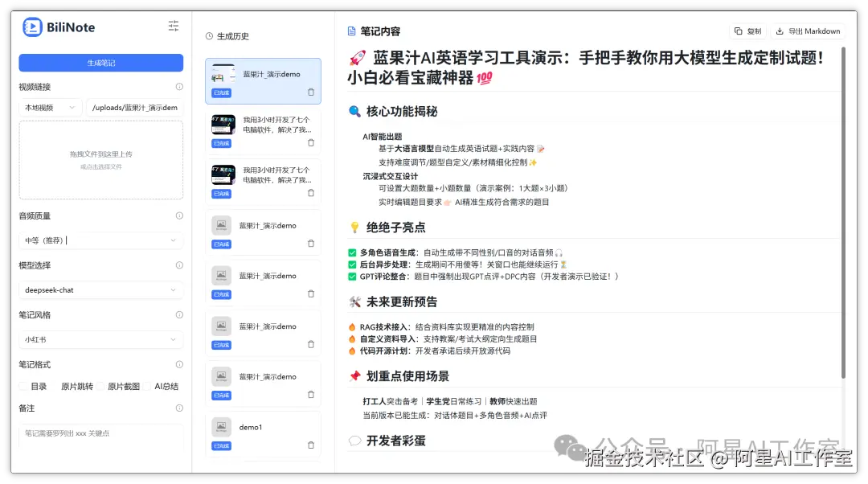Toggle the 原片跳转 option
The height and width of the screenshot is (484, 868).
77,387
